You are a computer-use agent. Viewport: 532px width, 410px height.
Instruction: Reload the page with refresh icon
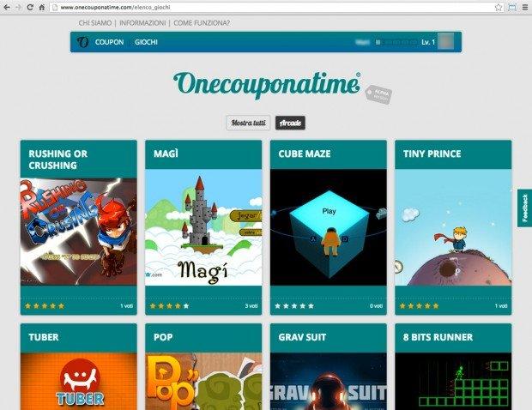click(x=30, y=7)
